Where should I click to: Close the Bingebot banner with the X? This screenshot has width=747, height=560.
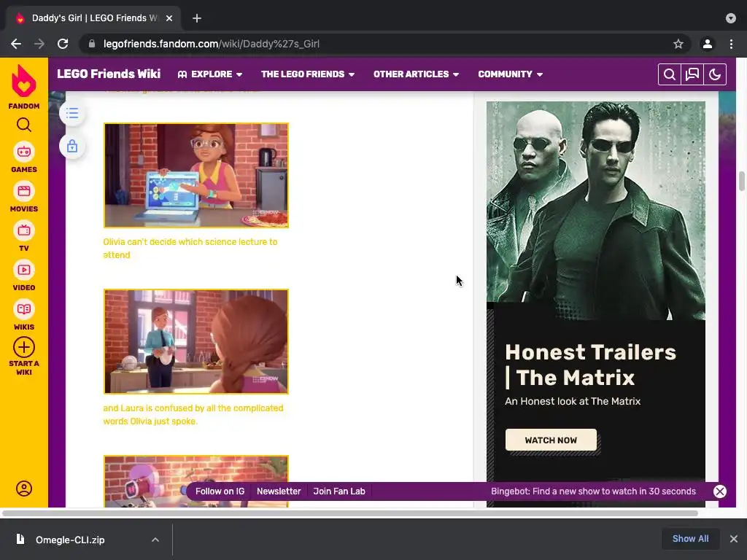pos(720,491)
